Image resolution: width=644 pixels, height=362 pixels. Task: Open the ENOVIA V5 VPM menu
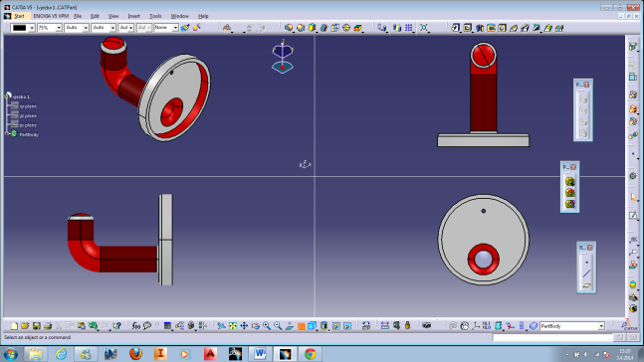coord(51,16)
